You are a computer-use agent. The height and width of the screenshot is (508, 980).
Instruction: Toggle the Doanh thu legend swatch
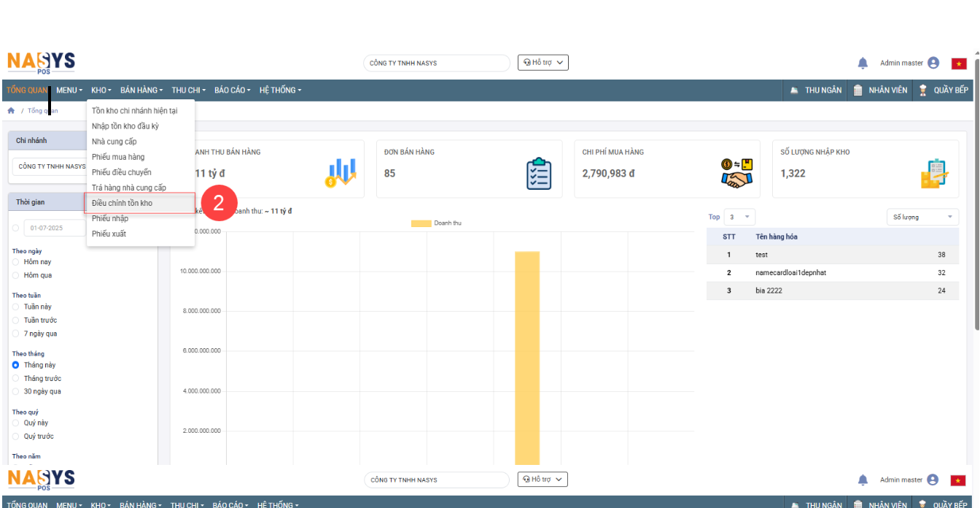[x=421, y=223]
